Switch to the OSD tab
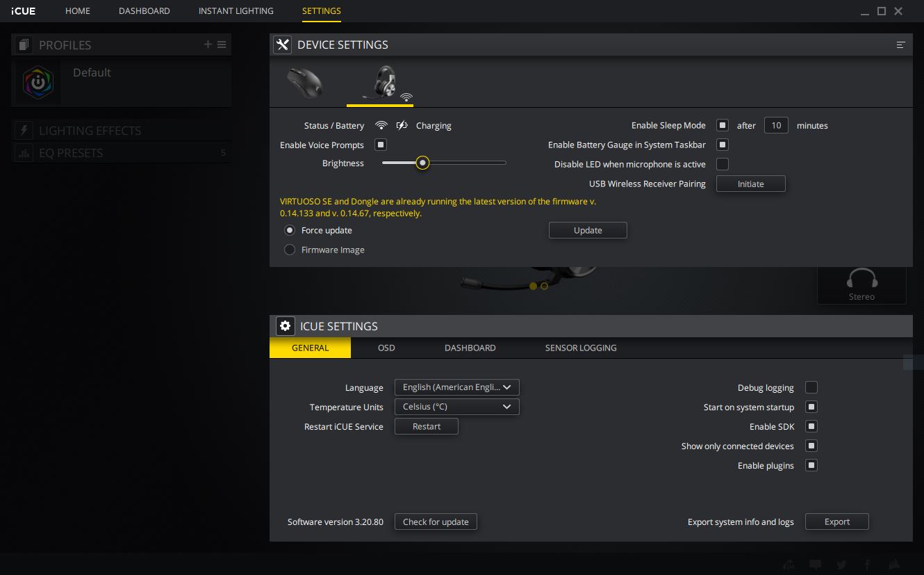This screenshot has width=924, height=575. (386, 348)
